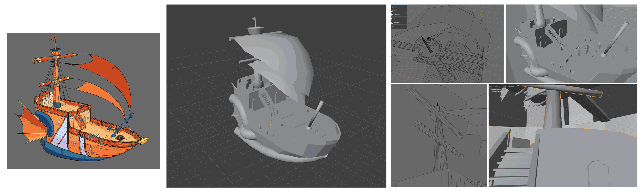Select the Scale tool
The height and width of the screenshot is (192, 644).
(399, 11)
